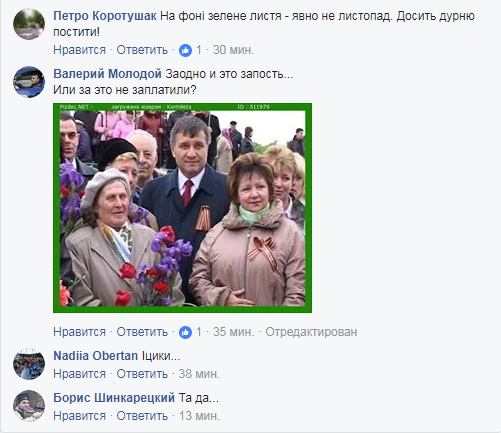Open the 35 мин. timestamp link
501x433 pixels.
[x=234, y=332]
